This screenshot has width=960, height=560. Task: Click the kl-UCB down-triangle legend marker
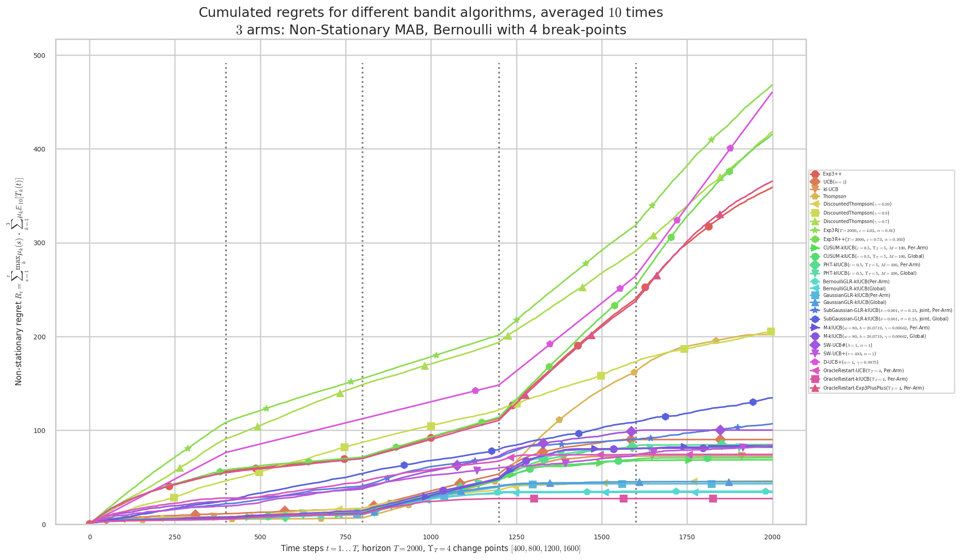[815, 189]
